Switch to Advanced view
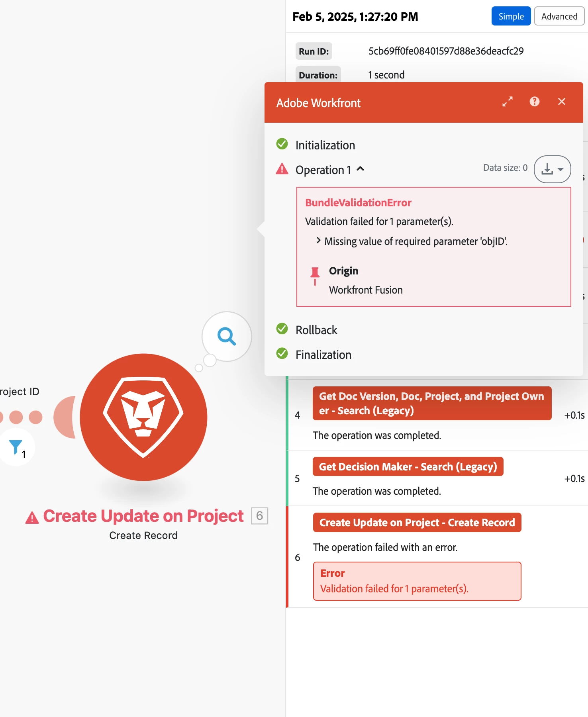Image resolution: width=588 pixels, height=717 pixels. (559, 16)
